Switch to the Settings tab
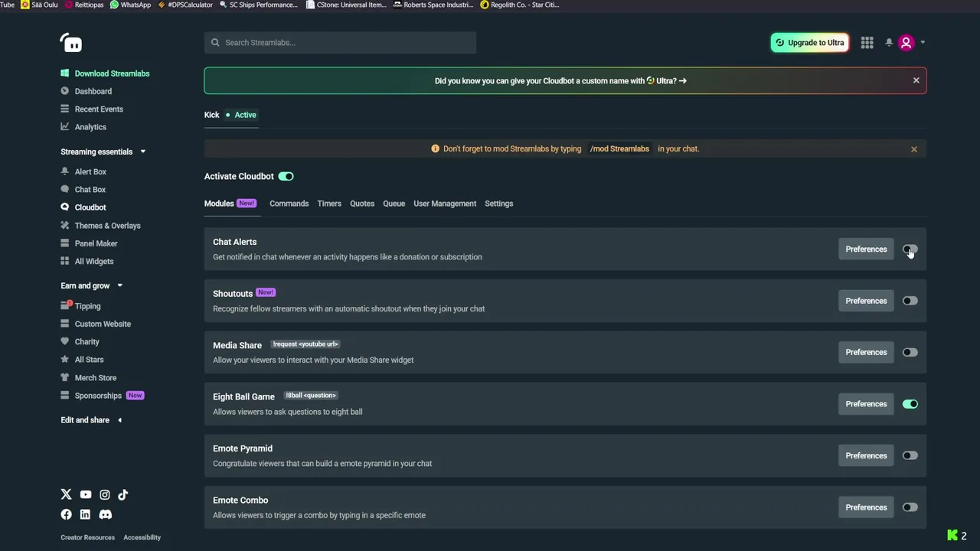This screenshot has width=980, height=551. (498, 204)
